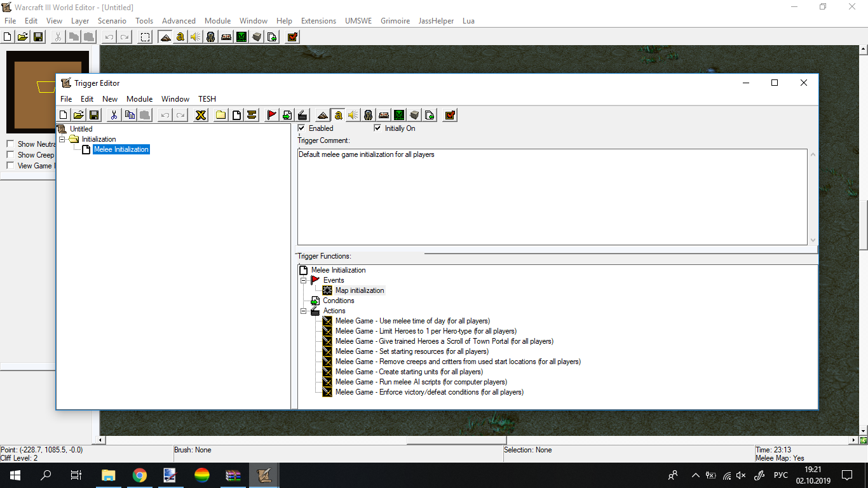The width and height of the screenshot is (868, 488).
Task: Open the Grimoire menu
Action: point(395,21)
